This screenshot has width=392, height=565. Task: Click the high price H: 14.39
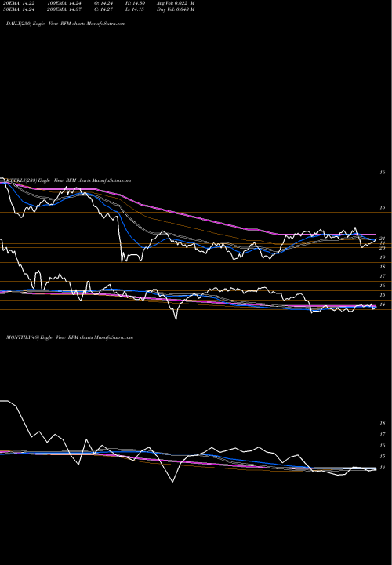(x=135, y=3)
